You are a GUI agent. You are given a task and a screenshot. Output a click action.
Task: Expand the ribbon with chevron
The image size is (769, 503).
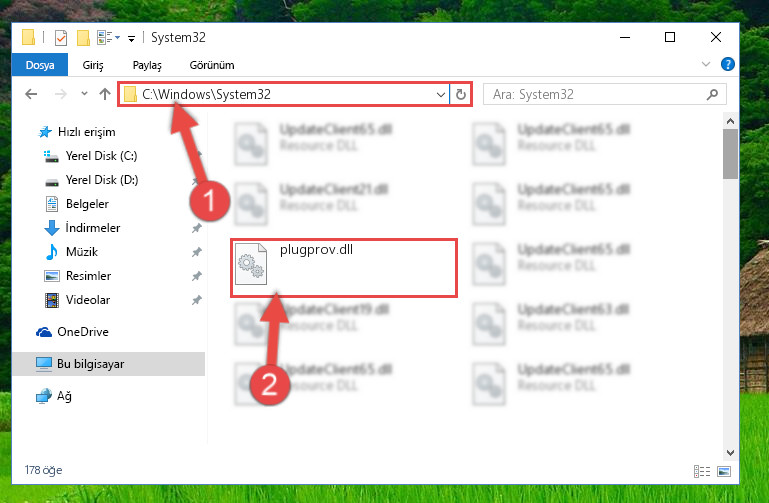706,64
